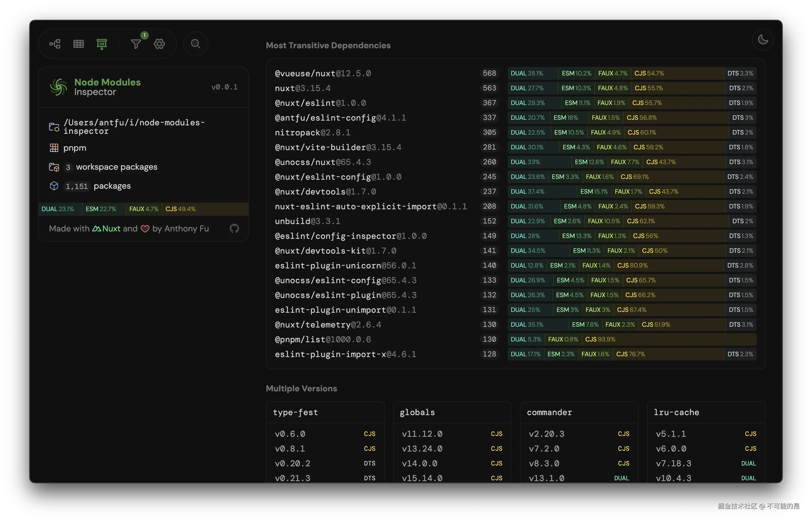Select the nitropack@2.8.1 dependency entry

point(312,132)
